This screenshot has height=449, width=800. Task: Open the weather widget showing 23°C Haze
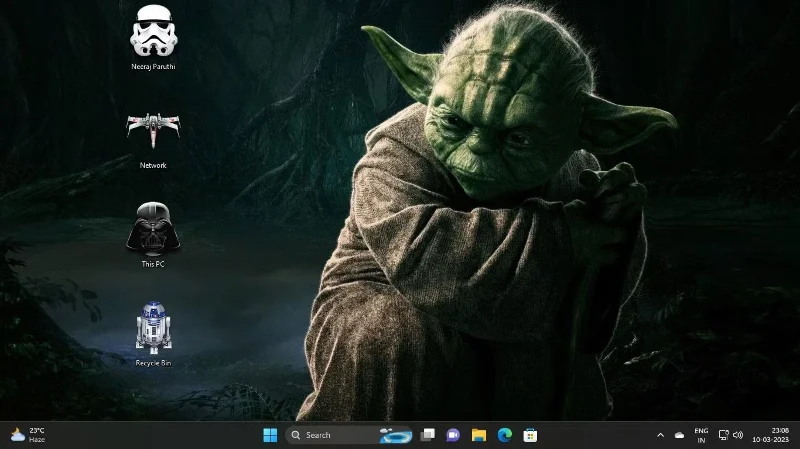click(x=29, y=435)
